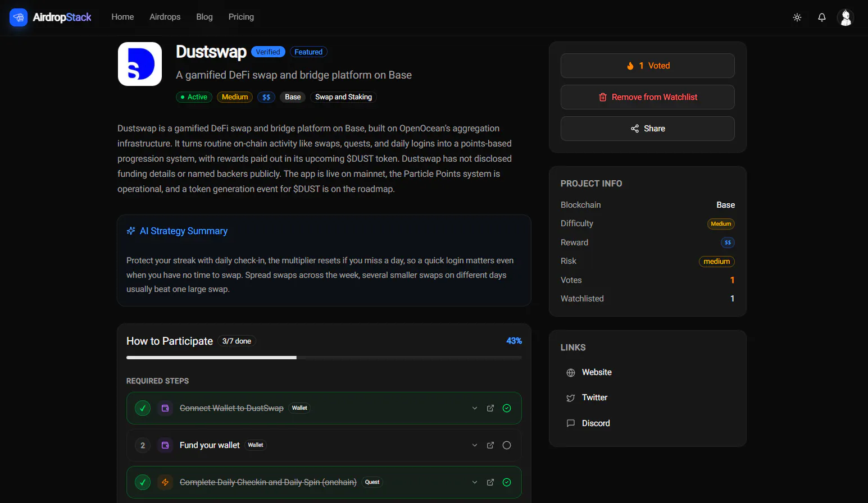Click the Twitter bird icon in Links

point(571,398)
